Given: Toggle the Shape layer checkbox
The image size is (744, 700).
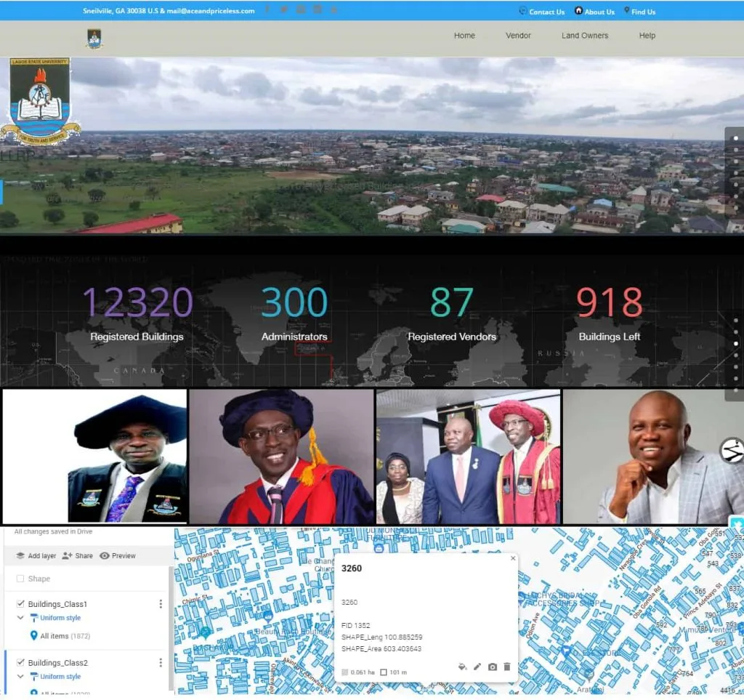Looking at the screenshot, I should click(x=20, y=579).
